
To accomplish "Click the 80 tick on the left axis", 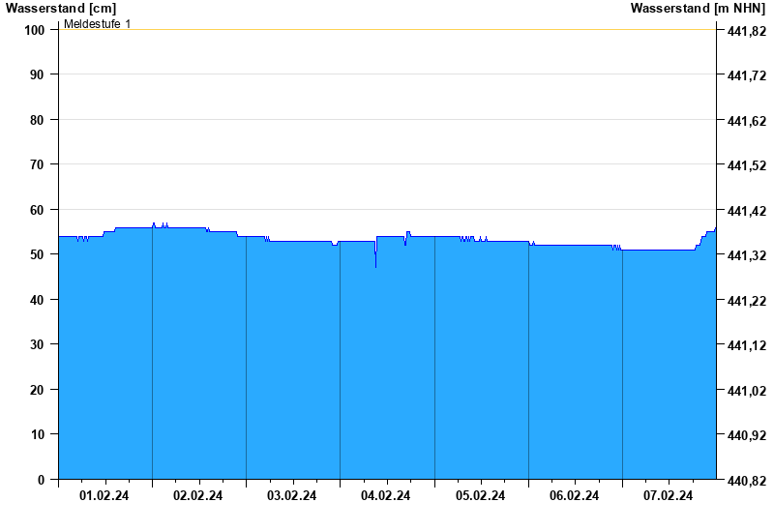I will 39,120.
